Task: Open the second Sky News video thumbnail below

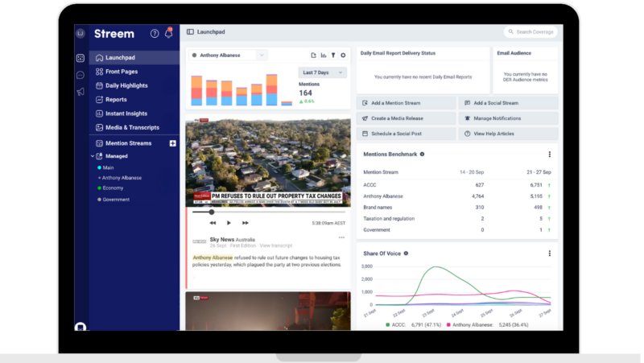Action: pos(268,311)
